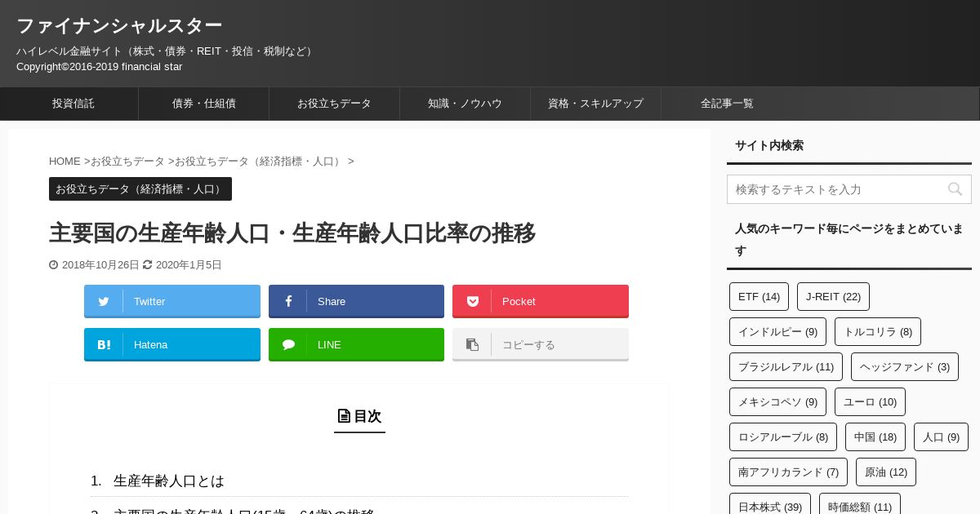
Task: Go to ファイナンシャルスター site title
Action: click(x=119, y=26)
